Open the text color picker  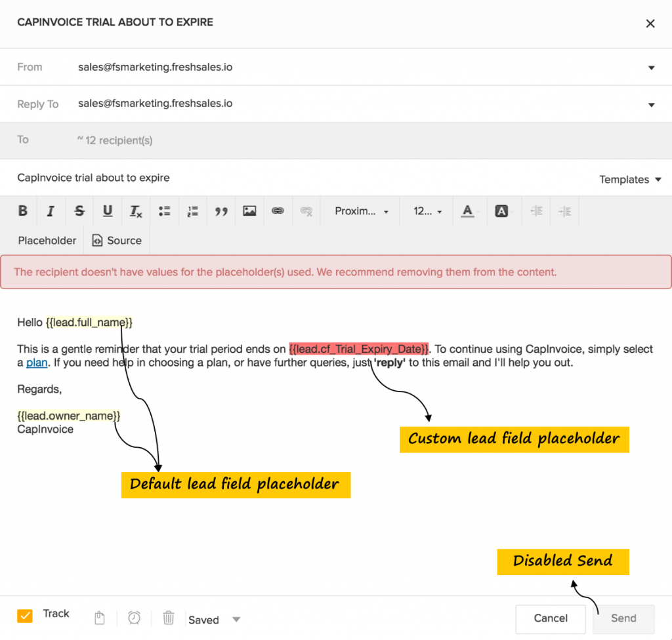(468, 210)
